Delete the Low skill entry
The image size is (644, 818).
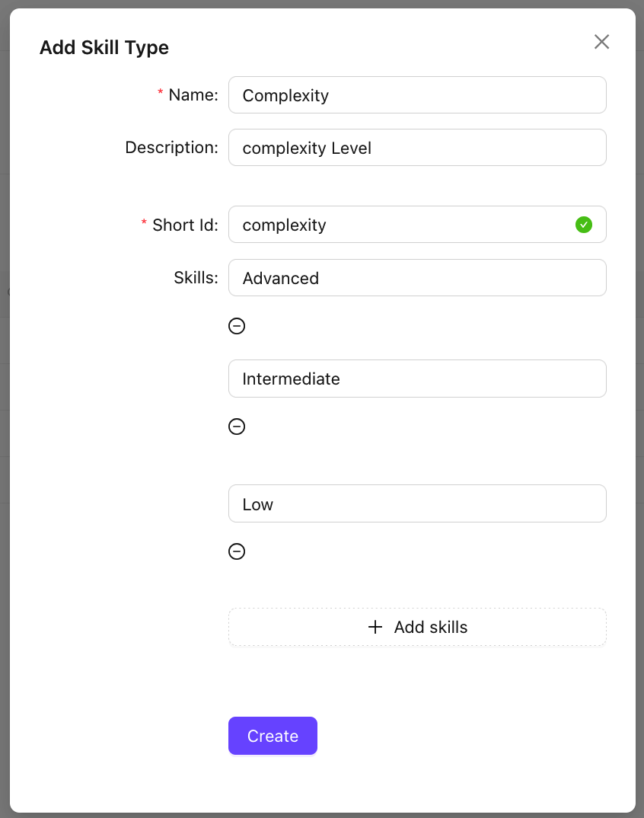tap(237, 551)
